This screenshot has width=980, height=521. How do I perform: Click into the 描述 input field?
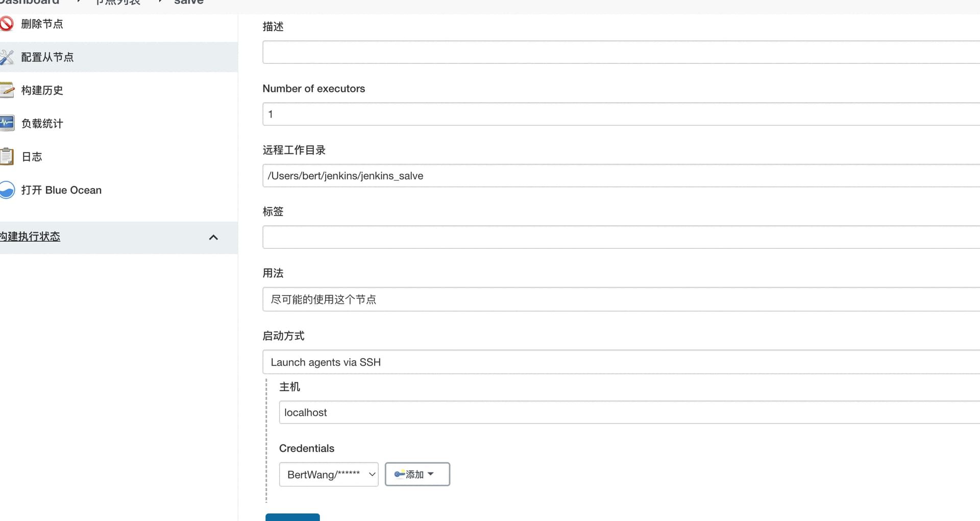coord(621,52)
